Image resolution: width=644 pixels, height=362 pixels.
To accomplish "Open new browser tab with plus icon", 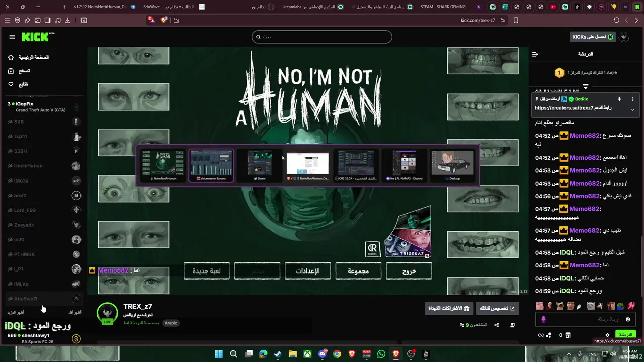I will pos(64,7).
